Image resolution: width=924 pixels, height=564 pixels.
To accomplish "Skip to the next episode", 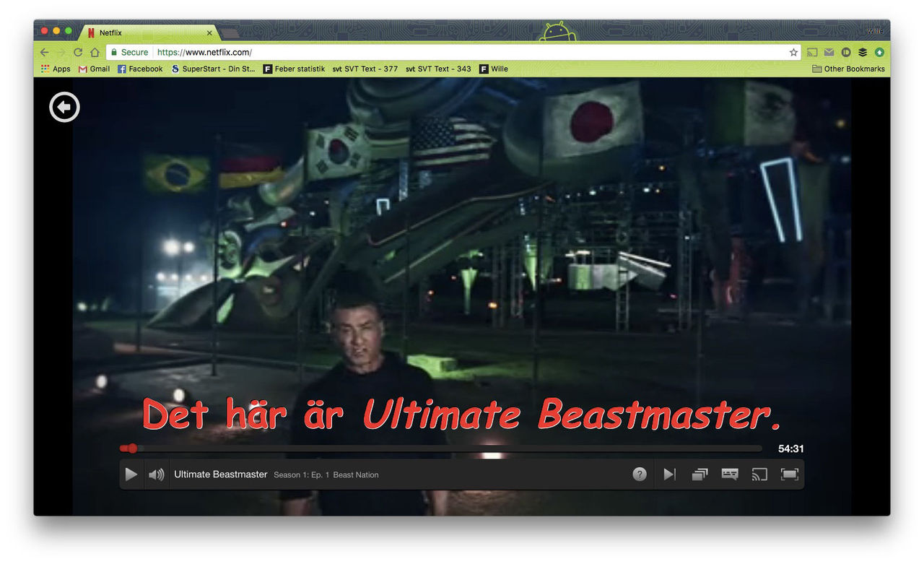I will [x=670, y=474].
